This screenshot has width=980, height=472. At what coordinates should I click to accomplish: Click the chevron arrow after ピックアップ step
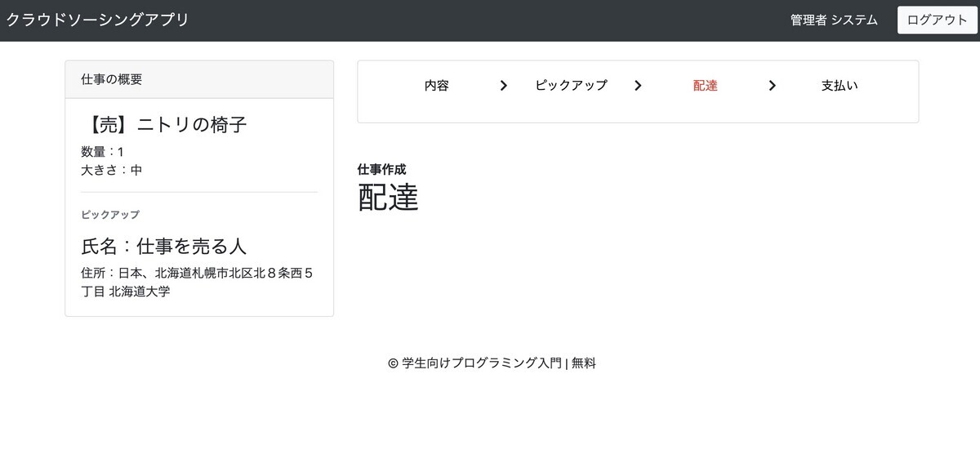coord(638,85)
